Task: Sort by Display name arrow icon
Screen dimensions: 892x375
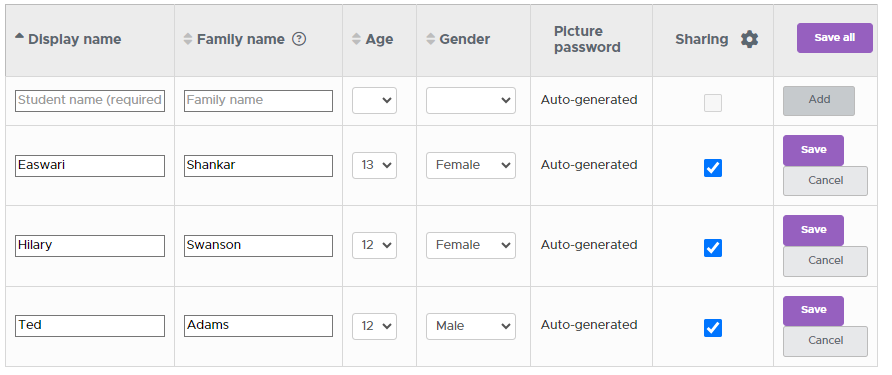Action: click(19, 36)
